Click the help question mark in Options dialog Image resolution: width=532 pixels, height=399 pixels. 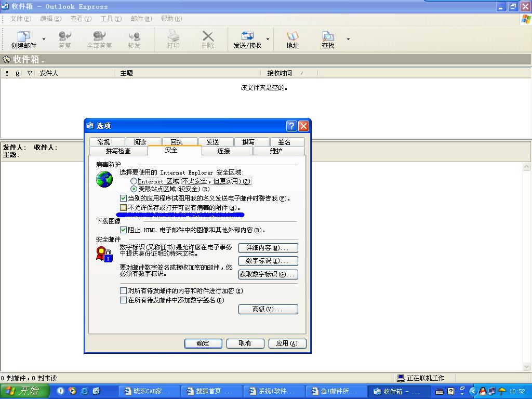(x=291, y=126)
